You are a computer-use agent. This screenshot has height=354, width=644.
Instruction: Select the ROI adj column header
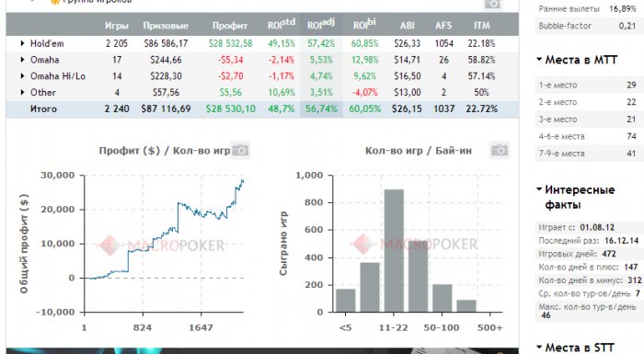click(x=321, y=24)
